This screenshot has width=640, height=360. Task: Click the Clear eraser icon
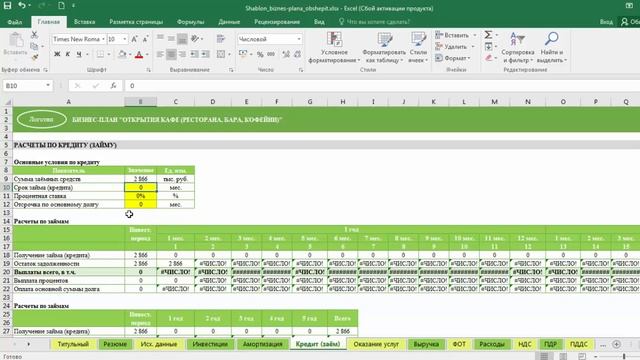coord(489,58)
